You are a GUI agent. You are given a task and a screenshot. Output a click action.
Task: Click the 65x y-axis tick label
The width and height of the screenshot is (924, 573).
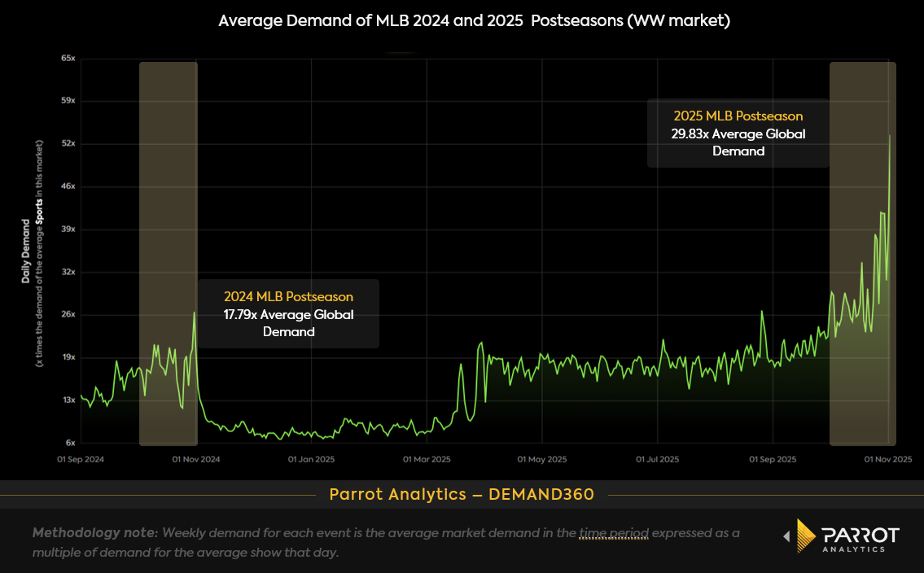tap(68, 59)
